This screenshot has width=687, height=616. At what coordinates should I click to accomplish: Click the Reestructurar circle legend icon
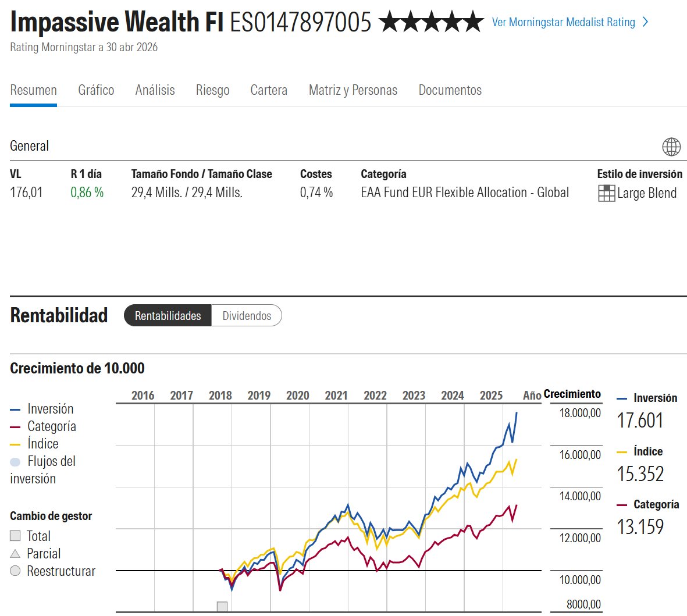point(15,571)
